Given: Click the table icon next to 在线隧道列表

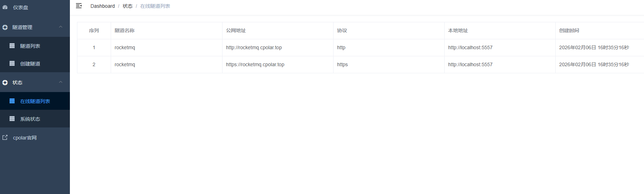Looking at the screenshot, I should point(12,101).
